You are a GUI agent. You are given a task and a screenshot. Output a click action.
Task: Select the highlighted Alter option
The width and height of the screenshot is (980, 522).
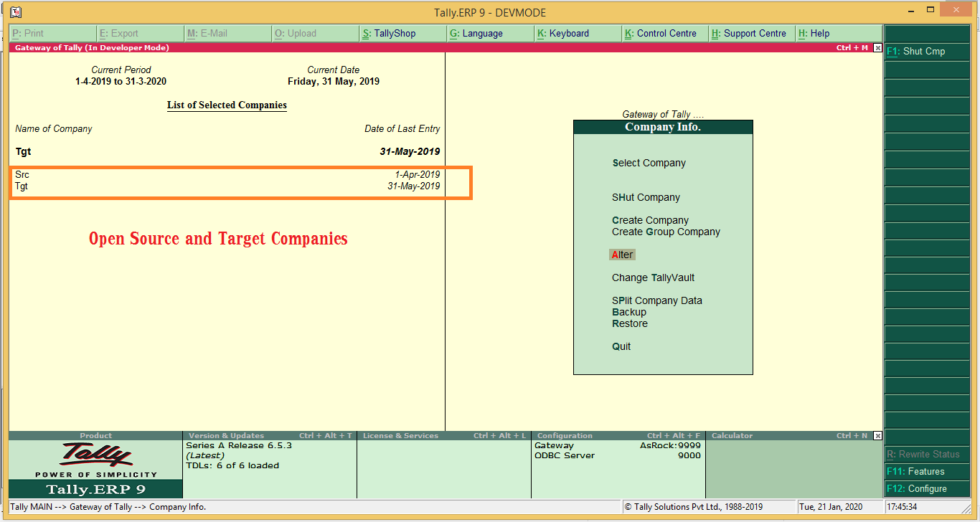(x=621, y=255)
